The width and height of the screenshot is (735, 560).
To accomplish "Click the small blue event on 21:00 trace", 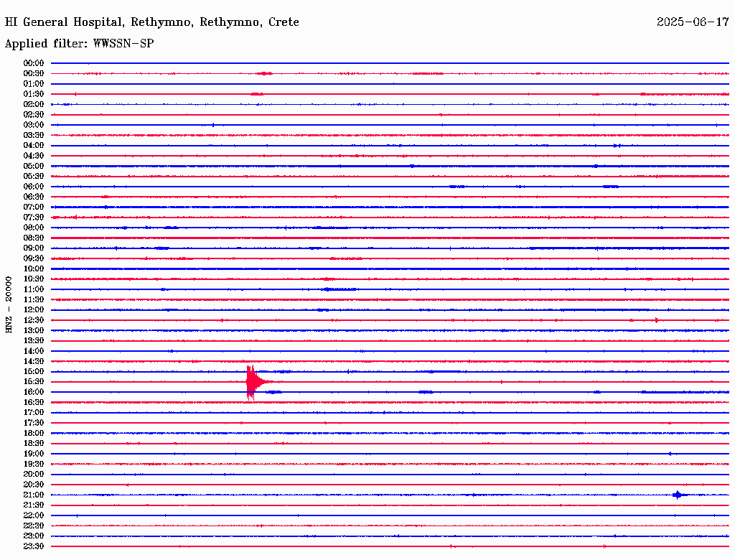I will 678,495.
